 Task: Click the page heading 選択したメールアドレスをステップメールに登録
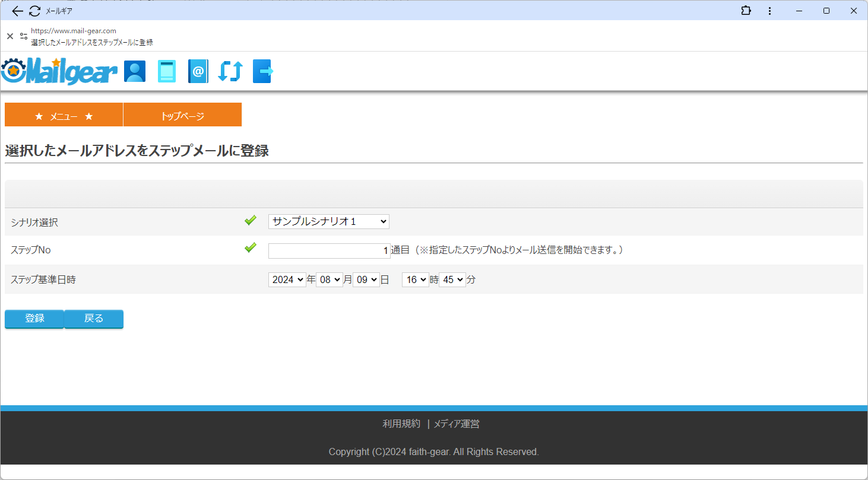coord(137,151)
